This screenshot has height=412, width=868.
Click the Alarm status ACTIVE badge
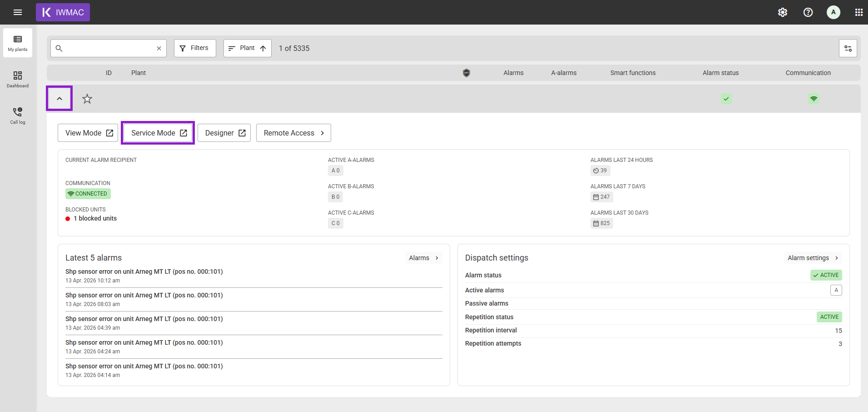tap(826, 275)
